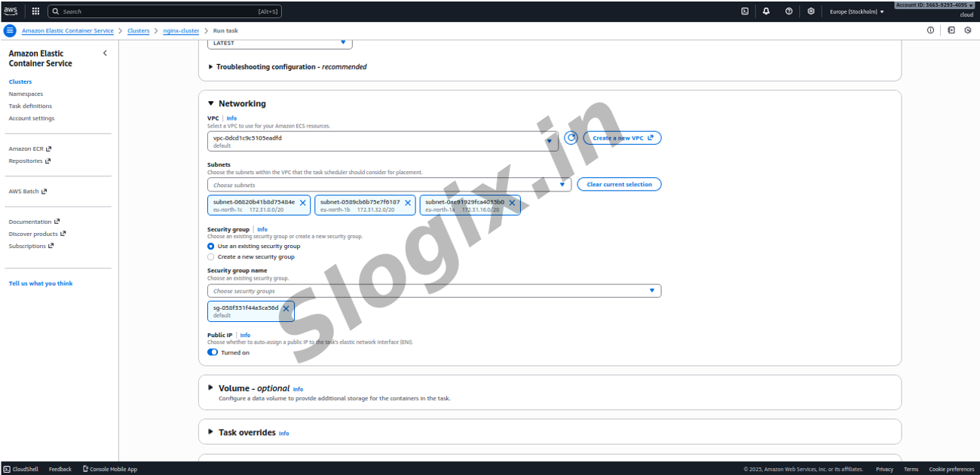The image size is (980, 475).
Task: Collapse the ECS side navigation panel
Action: [x=105, y=54]
